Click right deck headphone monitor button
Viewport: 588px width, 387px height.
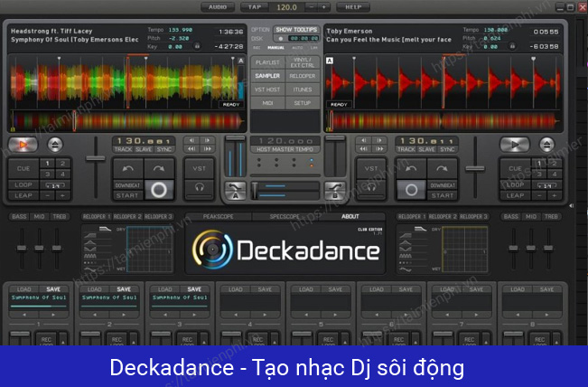coord(371,187)
